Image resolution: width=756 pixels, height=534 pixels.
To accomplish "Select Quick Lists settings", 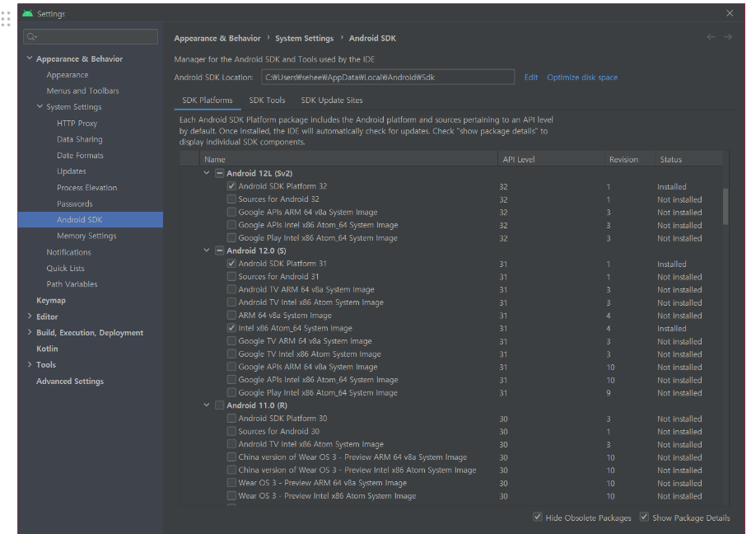I will (x=65, y=268).
